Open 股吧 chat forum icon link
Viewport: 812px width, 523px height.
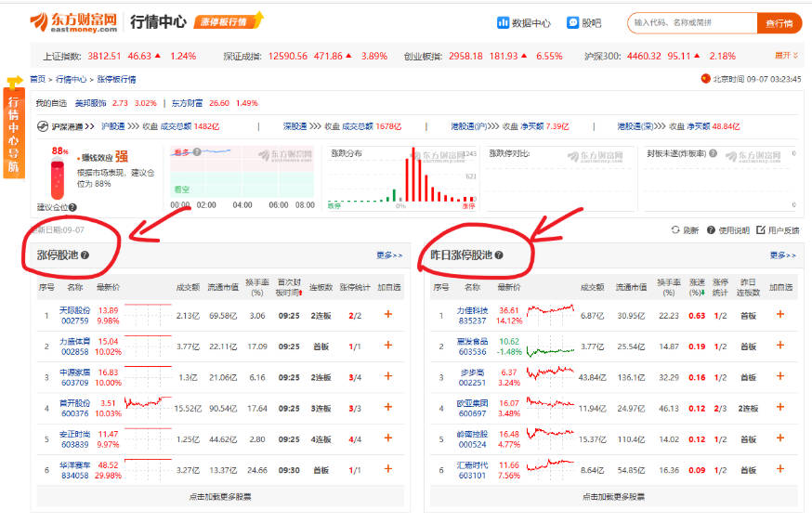pyautogui.click(x=573, y=22)
